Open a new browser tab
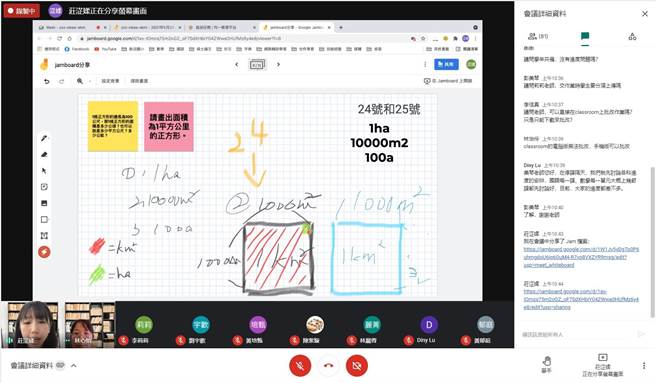The width and height of the screenshot is (656, 383). [x=341, y=28]
